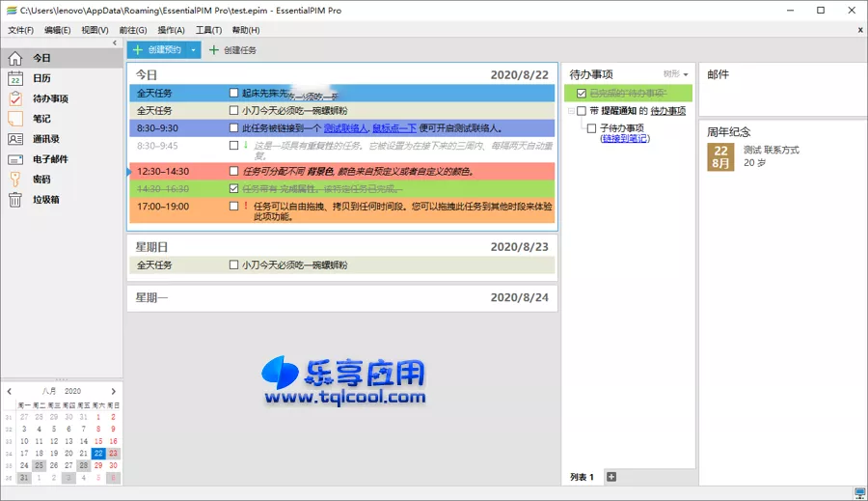This screenshot has height=501, width=868.
Task: Click the 邮件 panel heading
Action: pos(718,74)
